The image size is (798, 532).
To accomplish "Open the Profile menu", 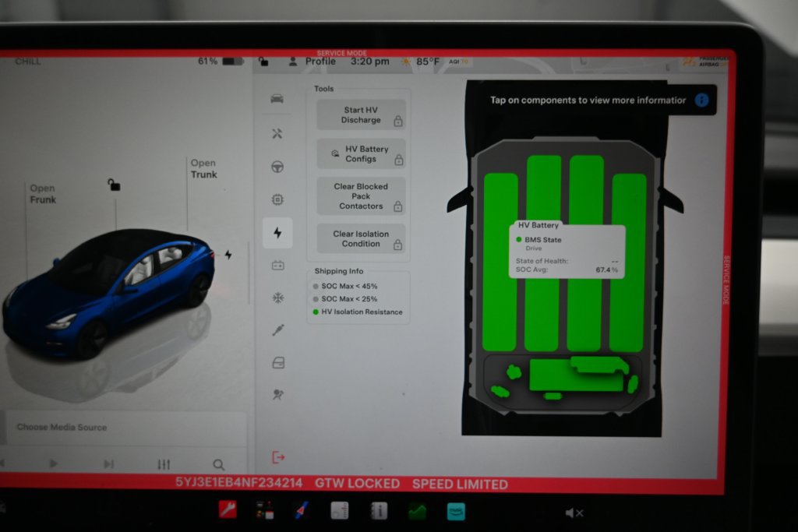I will (312, 62).
